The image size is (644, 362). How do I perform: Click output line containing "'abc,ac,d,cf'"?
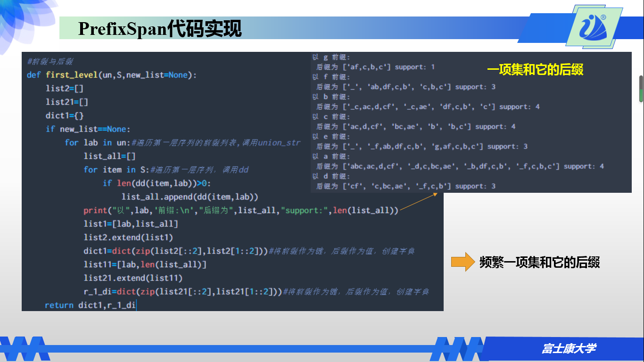coord(460,166)
